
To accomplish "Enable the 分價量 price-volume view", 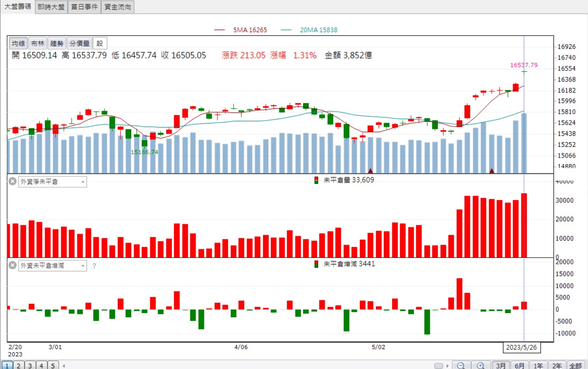I will tap(80, 43).
